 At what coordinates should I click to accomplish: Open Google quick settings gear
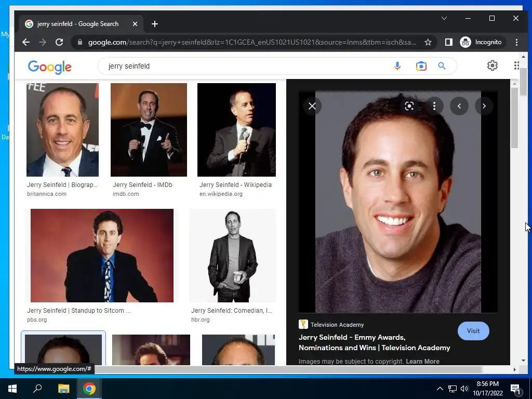[493, 65]
